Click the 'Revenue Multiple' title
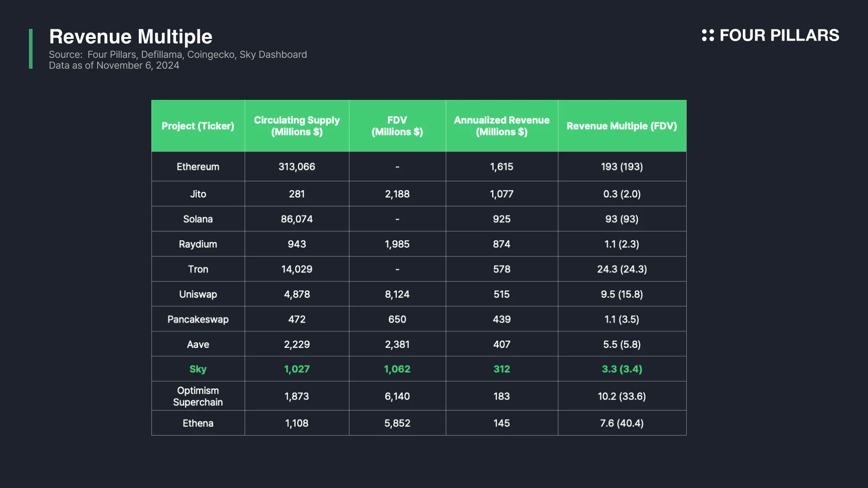 click(x=131, y=37)
